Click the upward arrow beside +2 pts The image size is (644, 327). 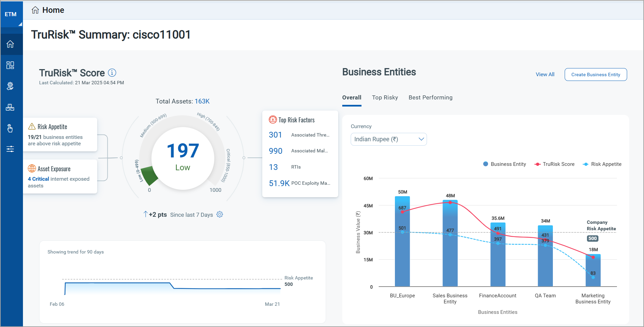(145, 214)
